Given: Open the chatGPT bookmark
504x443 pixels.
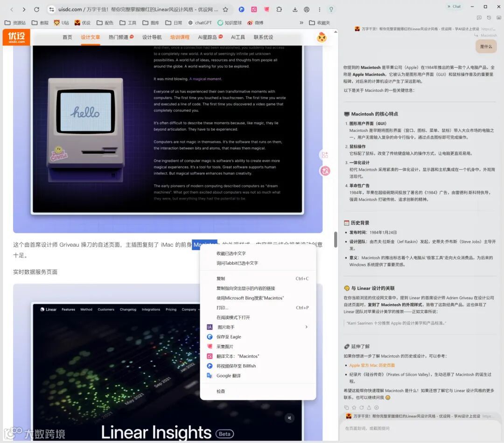Looking at the screenshot, I should (x=200, y=23).
